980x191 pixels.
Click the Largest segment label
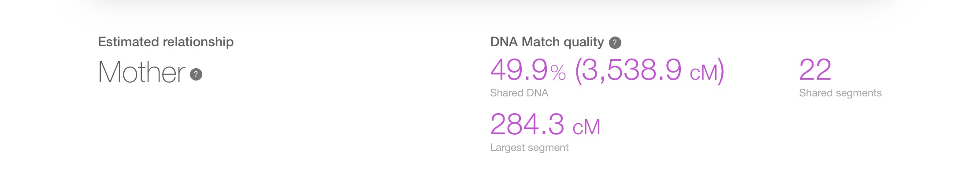pyautogui.click(x=529, y=147)
